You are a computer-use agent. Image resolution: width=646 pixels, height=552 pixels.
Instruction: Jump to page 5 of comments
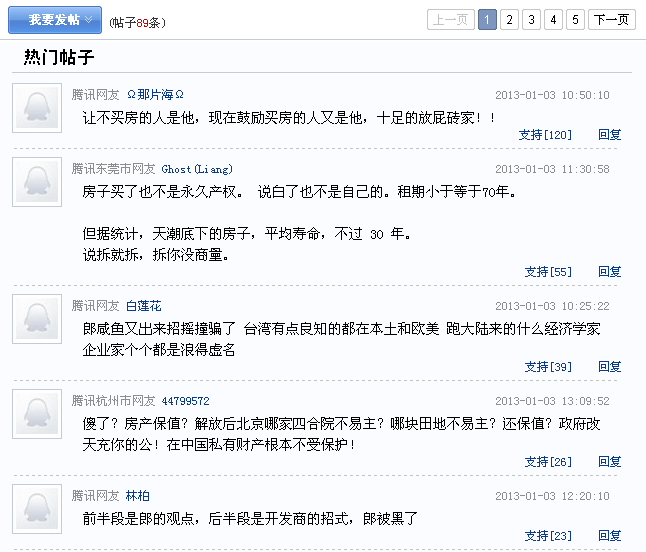(x=575, y=20)
